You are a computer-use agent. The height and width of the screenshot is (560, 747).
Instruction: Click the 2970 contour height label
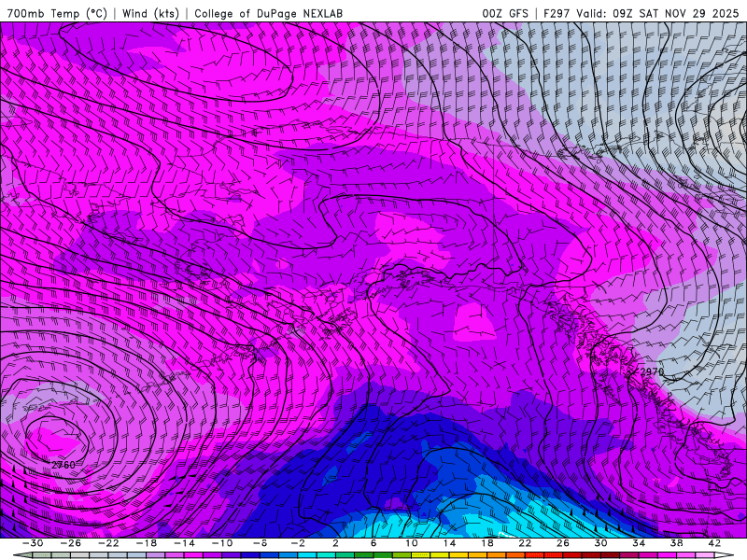pos(652,371)
